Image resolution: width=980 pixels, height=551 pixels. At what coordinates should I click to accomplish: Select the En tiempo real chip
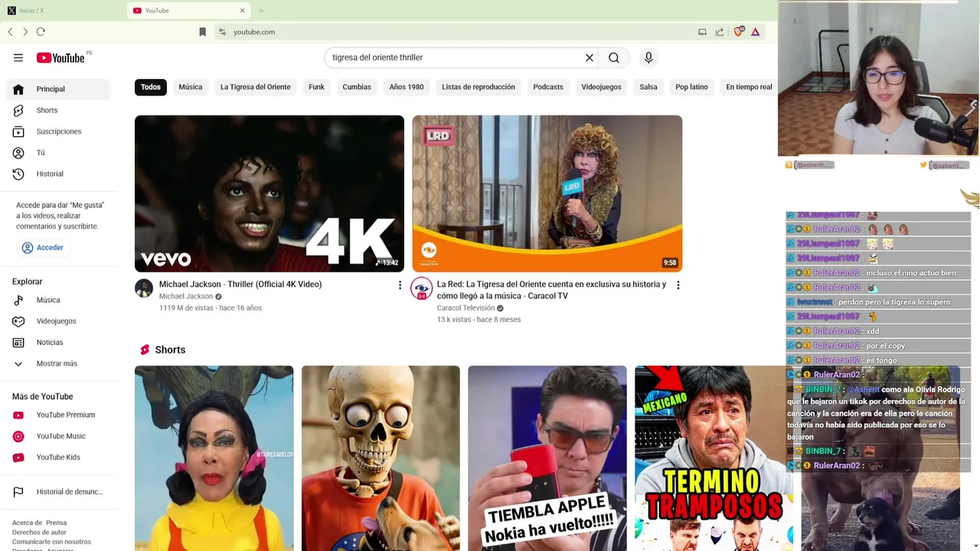[749, 87]
